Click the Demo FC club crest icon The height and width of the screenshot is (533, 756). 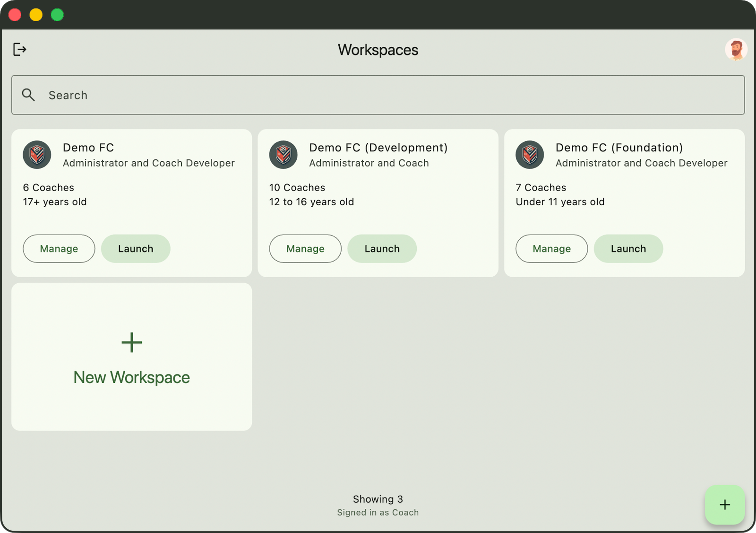pos(37,155)
